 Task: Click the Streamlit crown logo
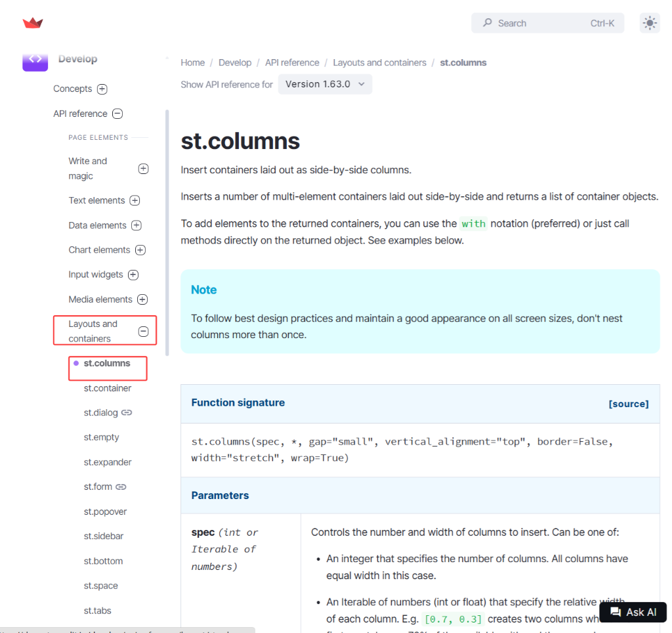click(33, 23)
